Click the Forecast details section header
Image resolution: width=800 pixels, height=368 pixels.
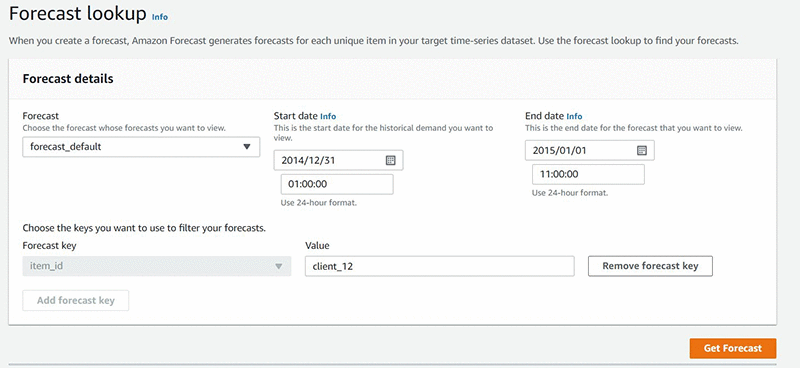pyautogui.click(x=68, y=79)
